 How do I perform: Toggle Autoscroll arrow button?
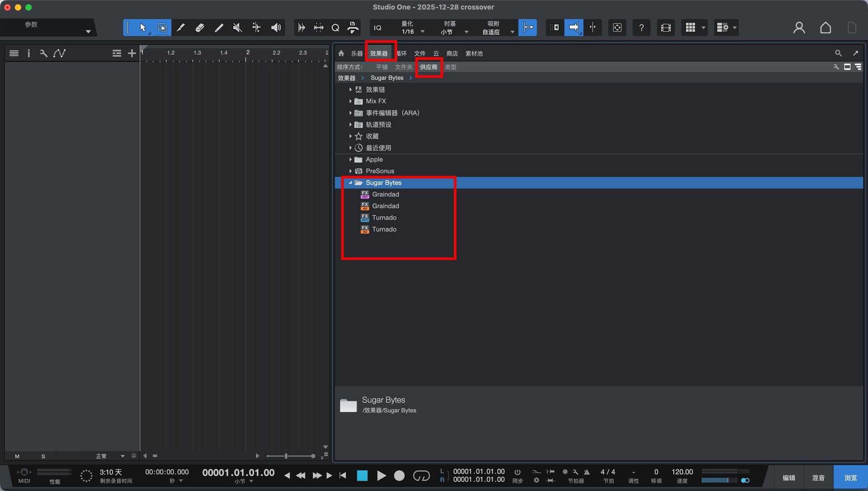[573, 28]
